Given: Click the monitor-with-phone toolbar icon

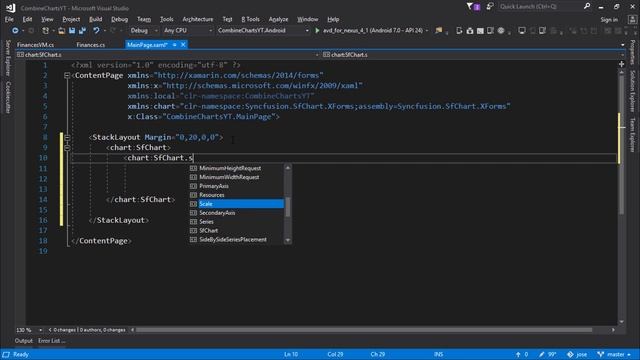Looking at the screenshot, I should [542, 31].
